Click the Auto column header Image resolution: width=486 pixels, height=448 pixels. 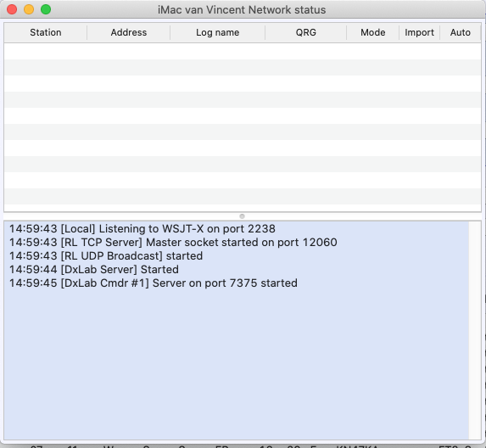(461, 32)
